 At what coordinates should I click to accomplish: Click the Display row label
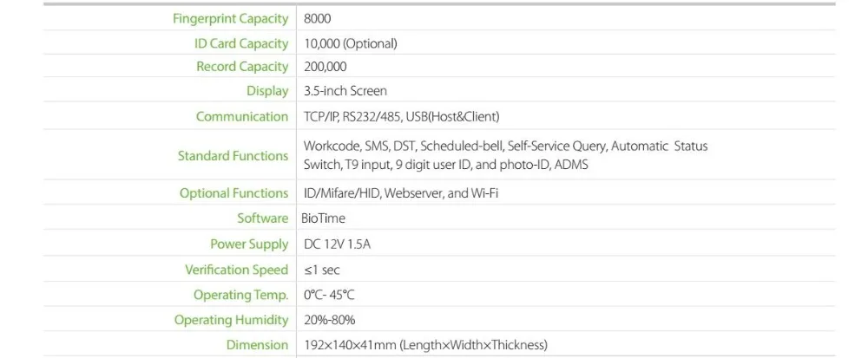(x=267, y=91)
